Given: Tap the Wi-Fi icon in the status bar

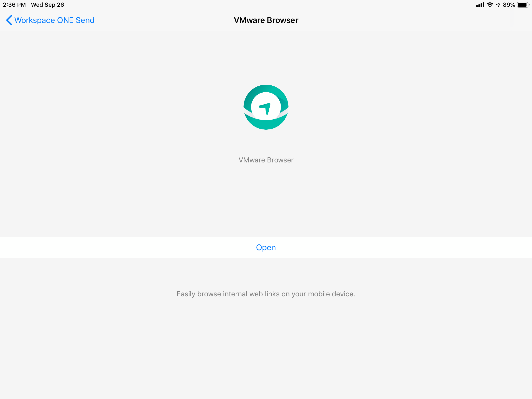Looking at the screenshot, I should (490, 5).
